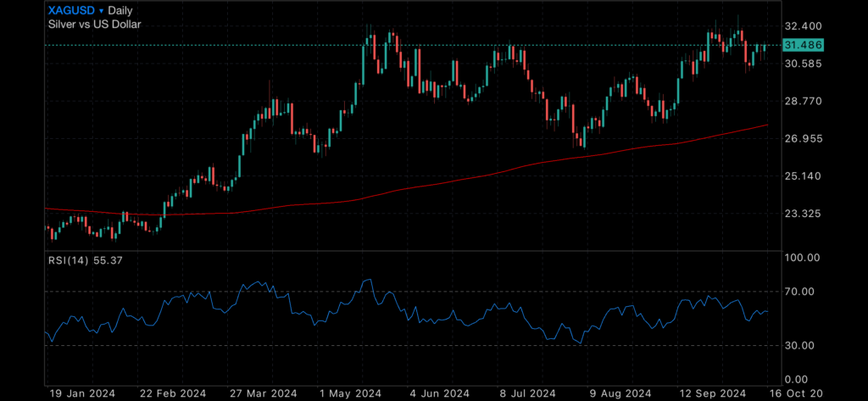Select the 'Silver vs US Dollar' description
This screenshot has width=868, height=401.
[x=95, y=24]
